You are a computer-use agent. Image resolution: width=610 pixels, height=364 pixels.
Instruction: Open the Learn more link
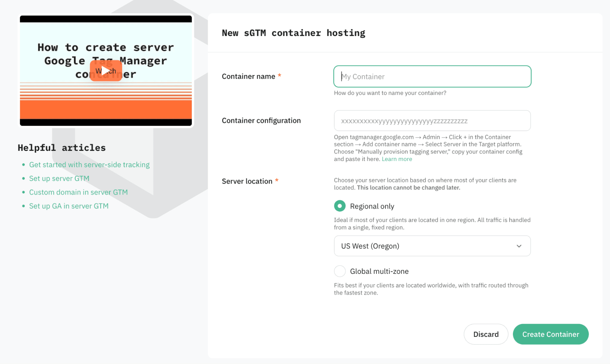pyautogui.click(x=397, y=159)
